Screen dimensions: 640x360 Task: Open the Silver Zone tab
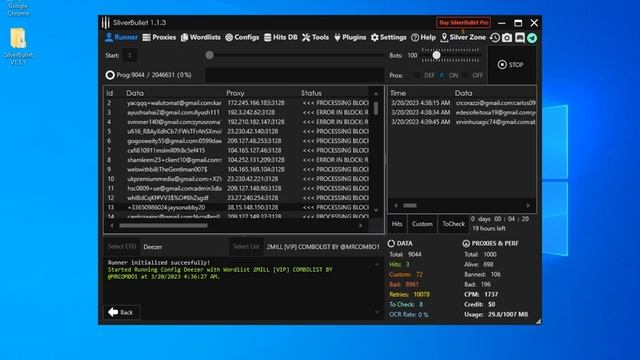click(x=463, y=38)
